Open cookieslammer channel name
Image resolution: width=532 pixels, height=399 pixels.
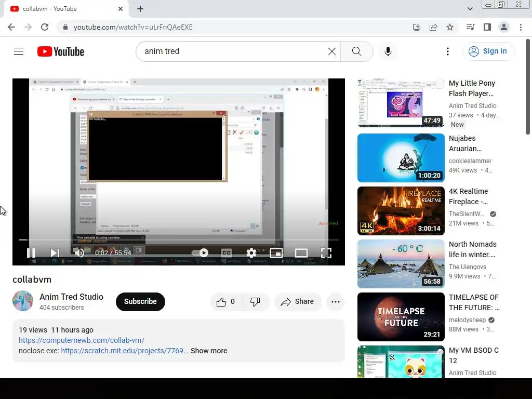[470, 161]
